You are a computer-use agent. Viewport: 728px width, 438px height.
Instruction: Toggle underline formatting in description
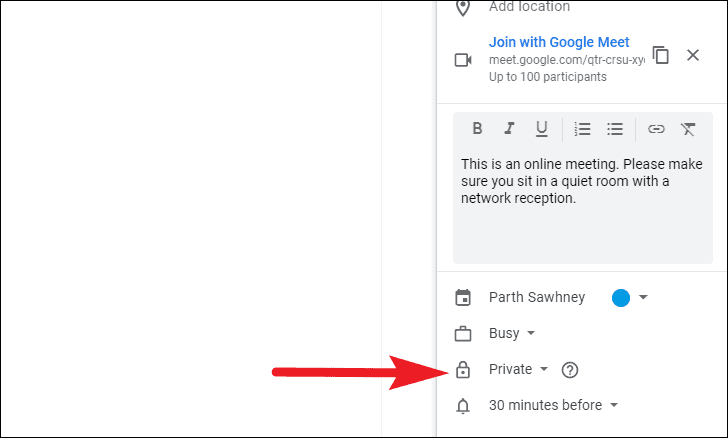click(541, 129)
